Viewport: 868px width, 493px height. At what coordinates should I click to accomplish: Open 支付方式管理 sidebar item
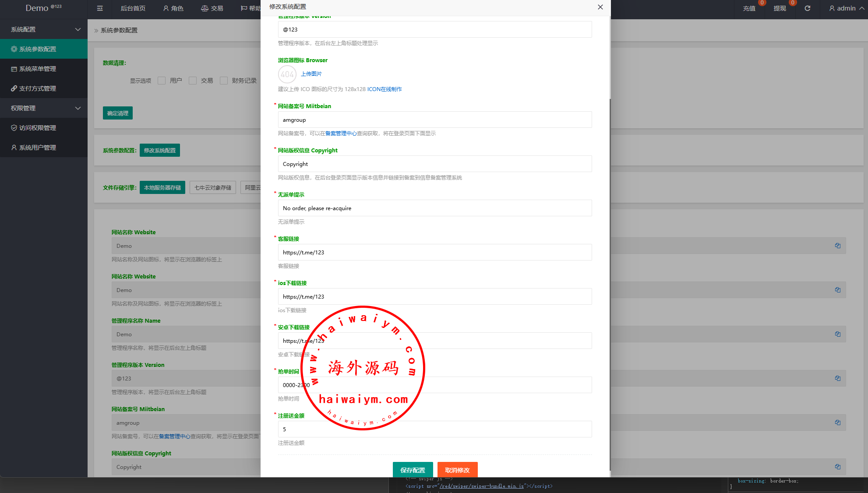point(38,88)
